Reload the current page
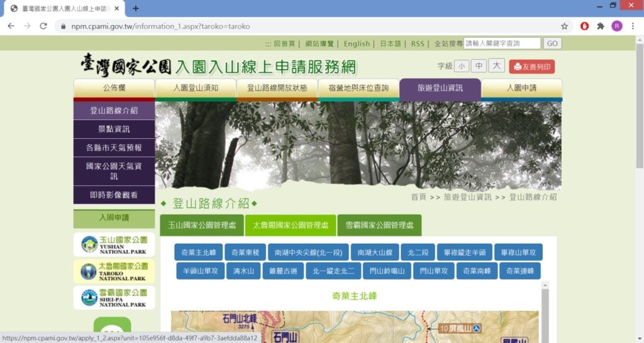 (43, 26)
